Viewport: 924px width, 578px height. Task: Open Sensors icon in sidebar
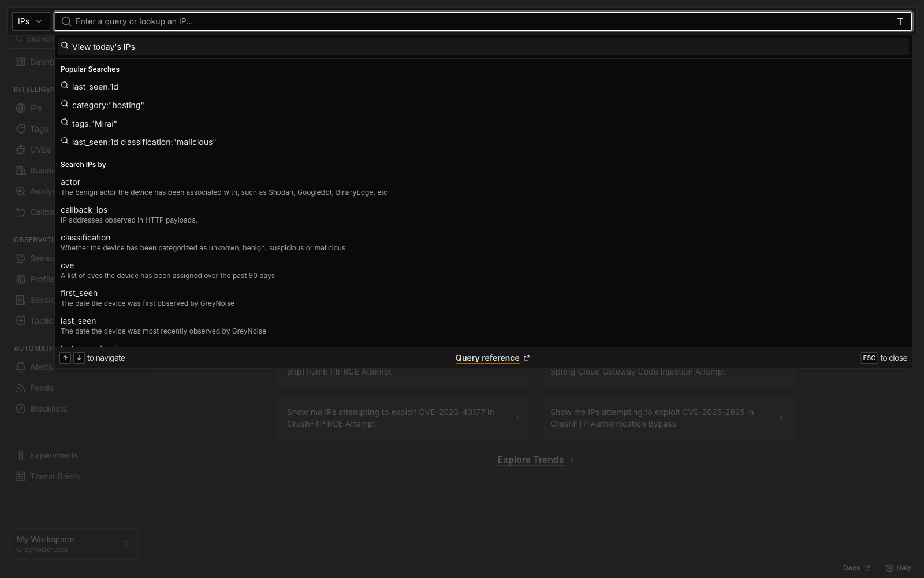tap(21, 258)
